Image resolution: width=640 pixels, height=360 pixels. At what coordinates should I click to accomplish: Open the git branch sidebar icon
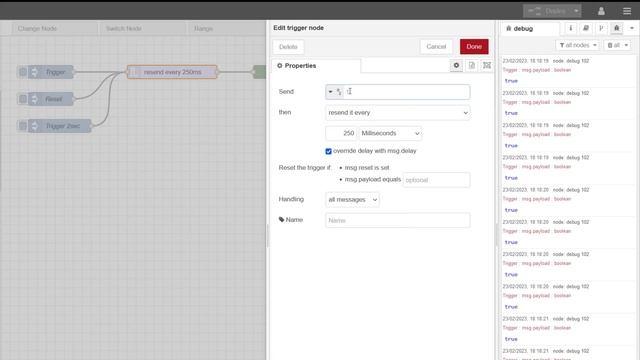tap(601, 28)
